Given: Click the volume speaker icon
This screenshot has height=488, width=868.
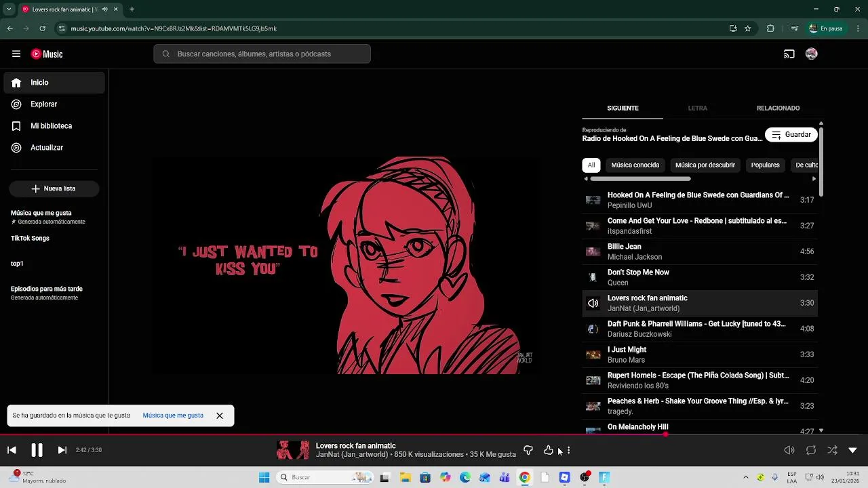Looking at the screenshot, I should point(789,450).
